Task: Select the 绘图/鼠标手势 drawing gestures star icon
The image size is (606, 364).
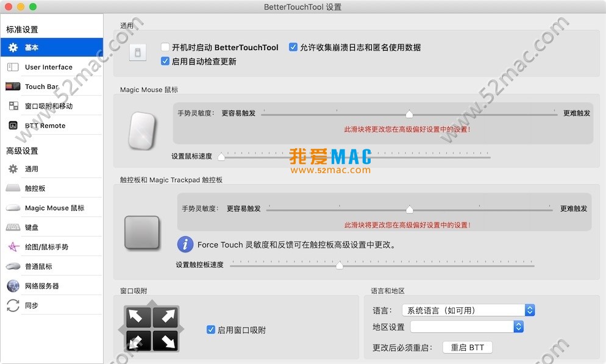Action: 13,246
